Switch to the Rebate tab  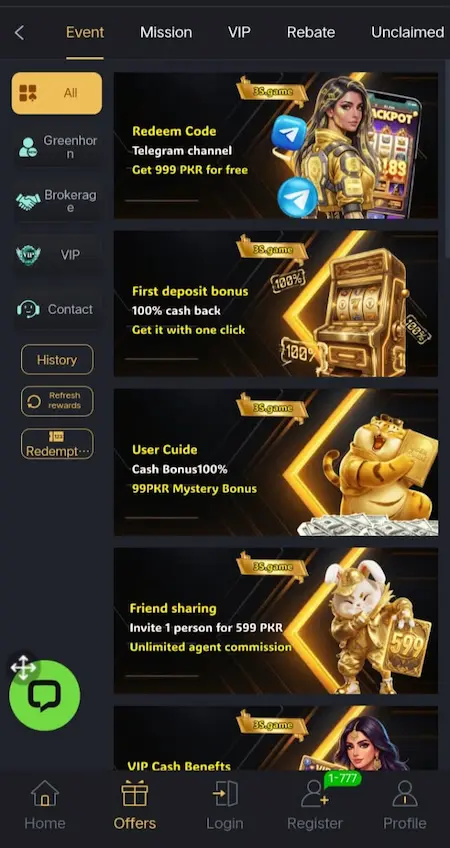[311, 32]
